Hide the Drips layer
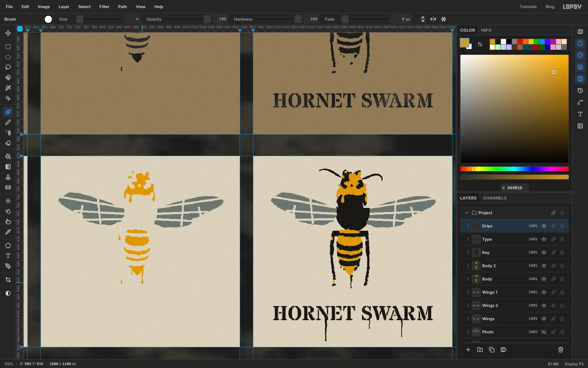The image size is (588, 368). 544,226
